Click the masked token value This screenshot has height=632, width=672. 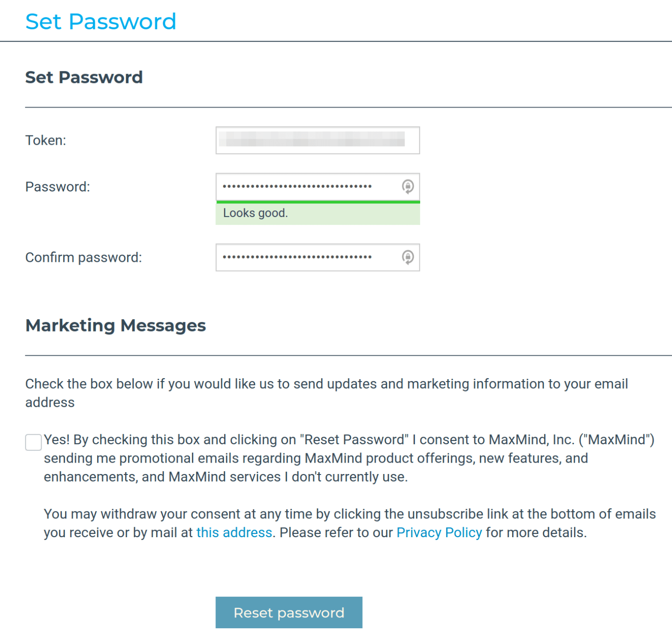click(x=311, y=140)
